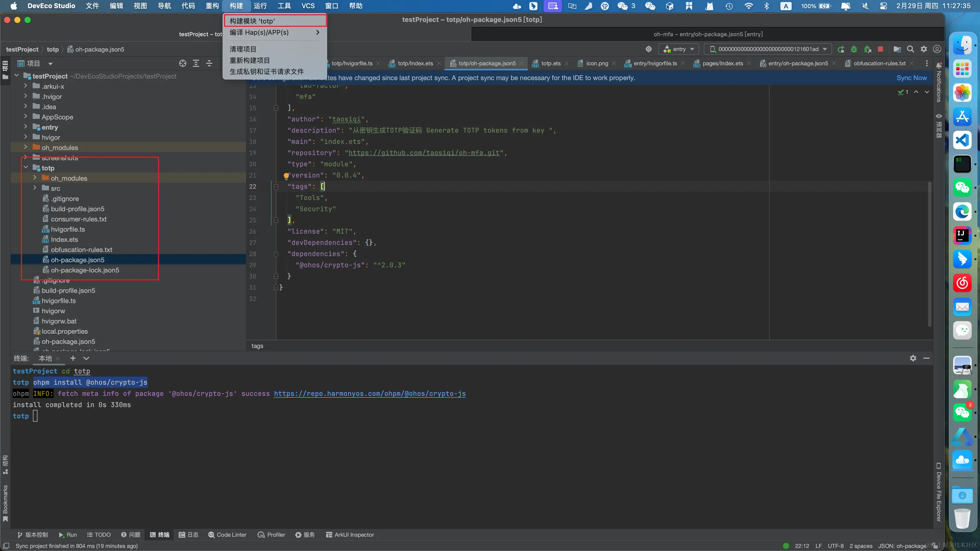980x551 pixels.
Task: Expand the AppScope folder
Action: (x=26, y=116)
